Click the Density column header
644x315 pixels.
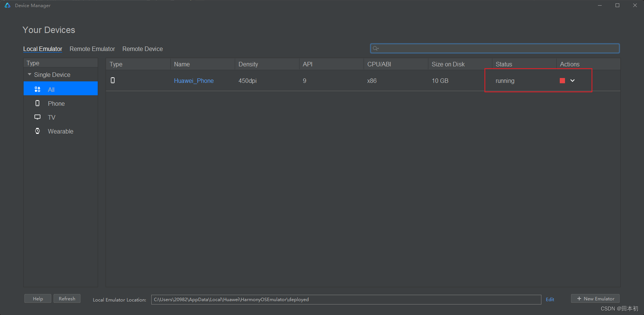pos(267,64)
